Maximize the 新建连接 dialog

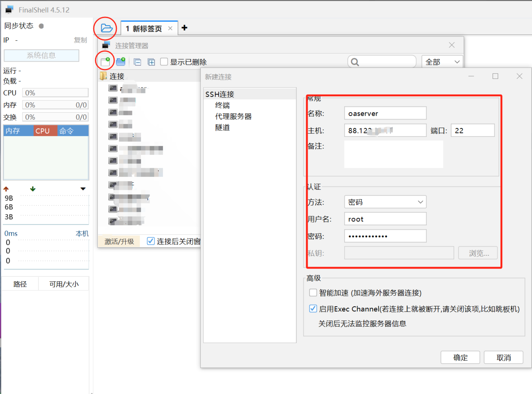coord(495,76)
